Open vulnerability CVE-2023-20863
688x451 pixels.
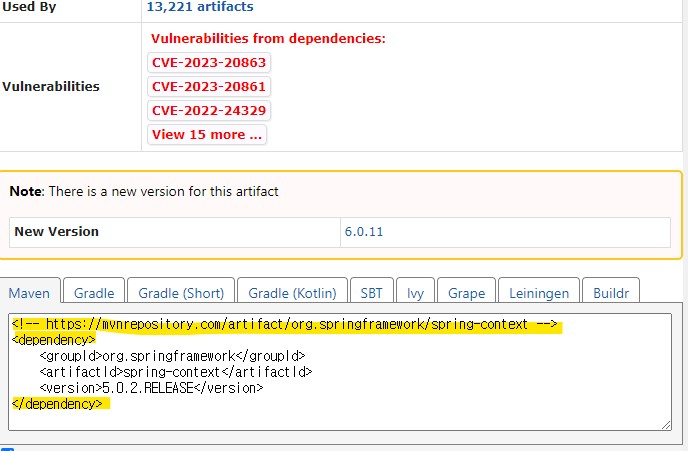coord(209,62)
